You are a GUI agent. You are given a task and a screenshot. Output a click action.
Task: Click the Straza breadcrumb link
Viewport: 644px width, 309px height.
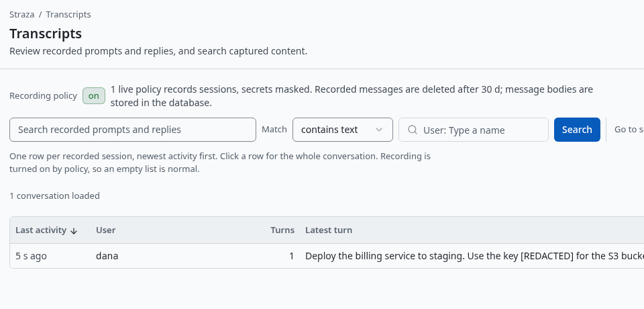tap(21, 14)
